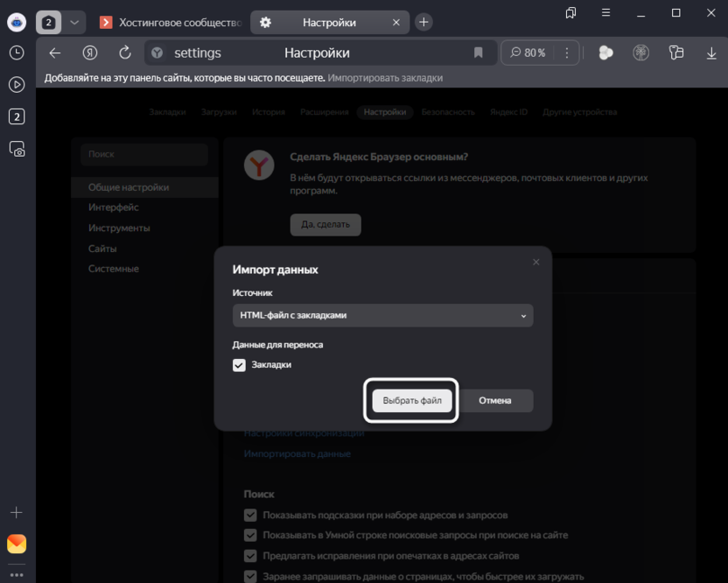Open the Yandex Mail icon in sidebar

(17, 544)
